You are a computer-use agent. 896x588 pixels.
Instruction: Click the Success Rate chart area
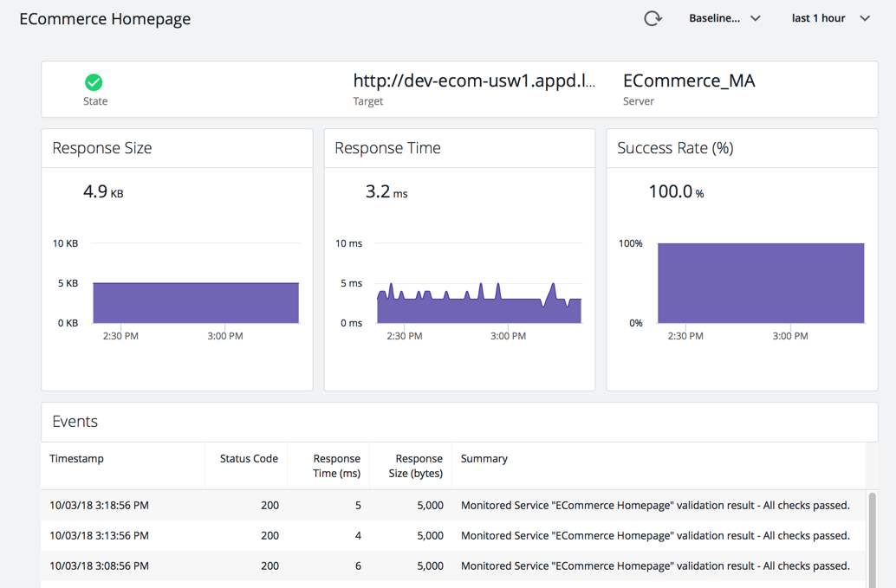[761, 283]
